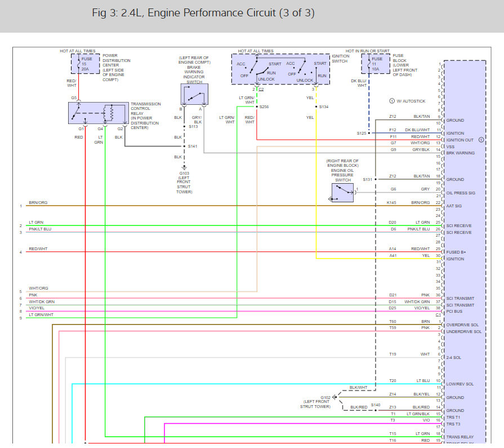Click the G103 ground symbol
This screenshot has width=504, height=448.
[x=184, y=167]
